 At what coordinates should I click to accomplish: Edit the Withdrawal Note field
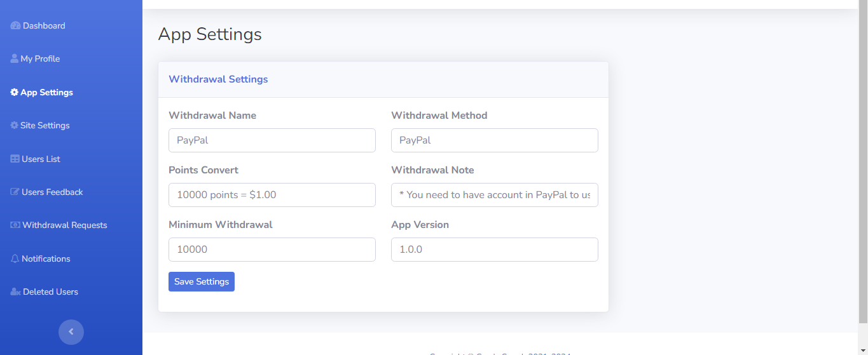495,195
